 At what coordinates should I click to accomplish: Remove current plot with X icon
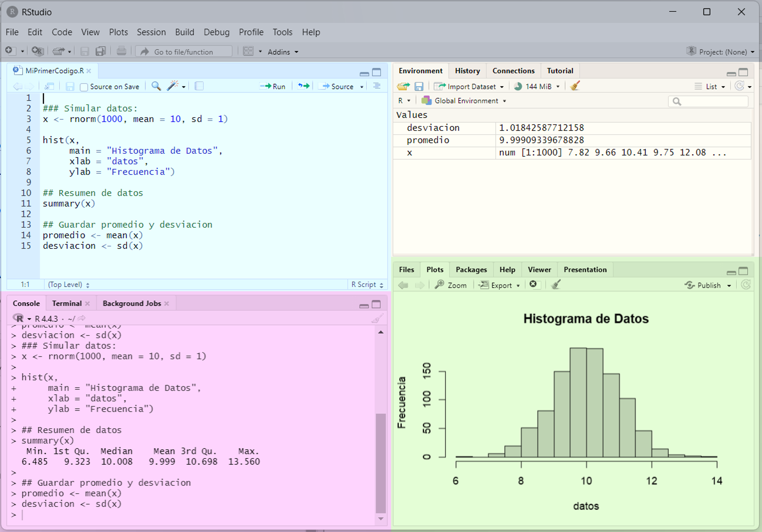[533, 284]
